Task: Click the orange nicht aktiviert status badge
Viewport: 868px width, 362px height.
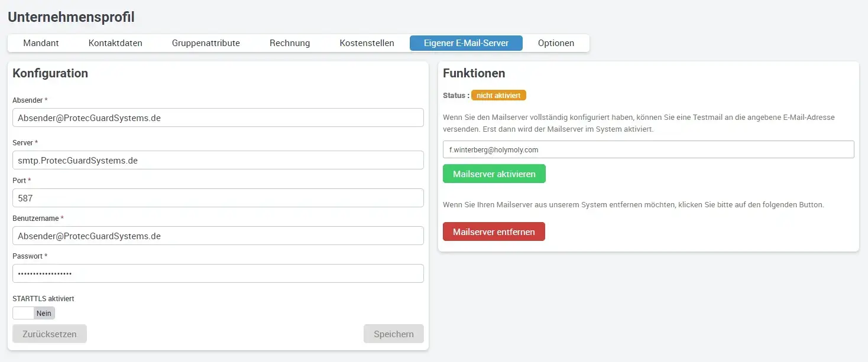Action: [498, 95]
